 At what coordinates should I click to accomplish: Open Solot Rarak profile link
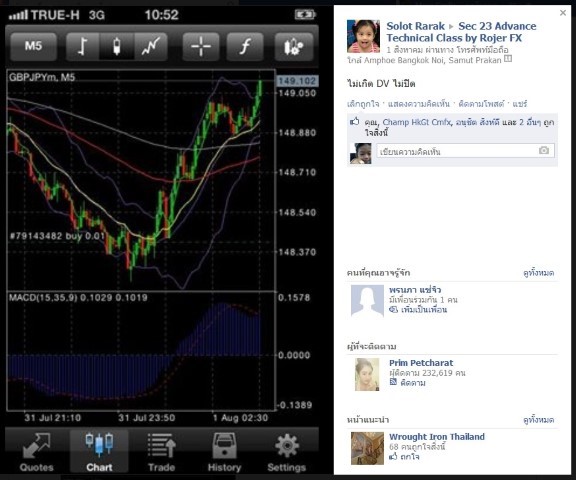[x=415, y=26]
